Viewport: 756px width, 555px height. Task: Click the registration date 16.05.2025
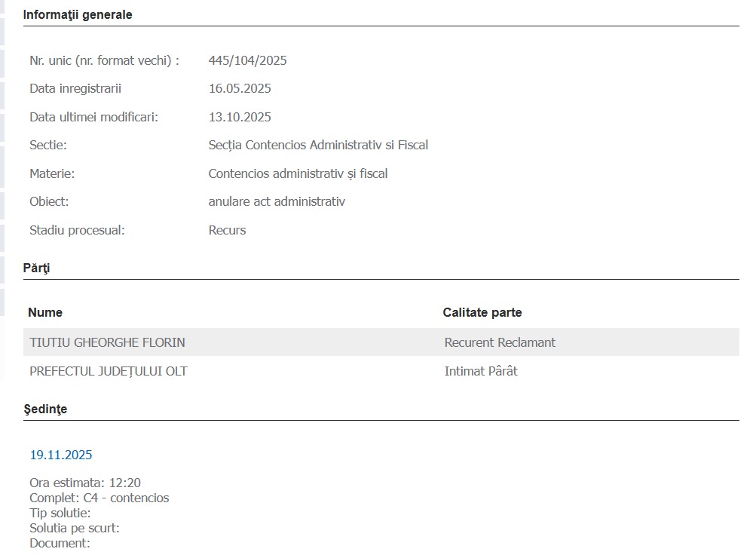(240, 89)
